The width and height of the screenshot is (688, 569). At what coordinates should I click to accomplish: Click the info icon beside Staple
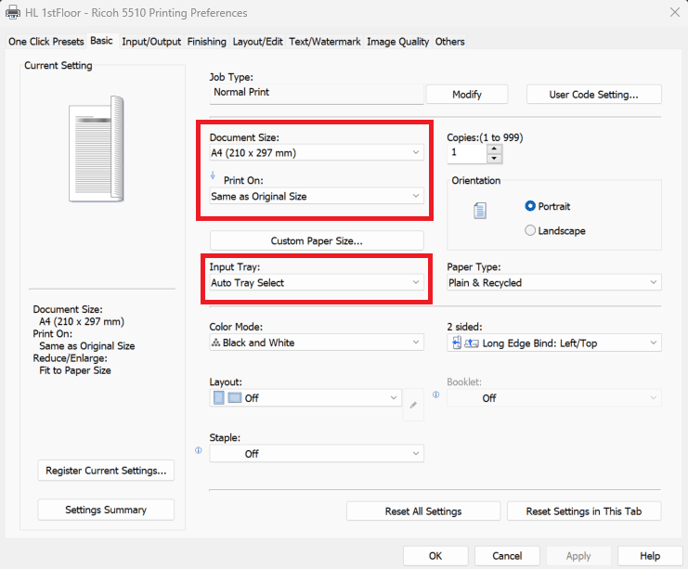tap(198, 450)
